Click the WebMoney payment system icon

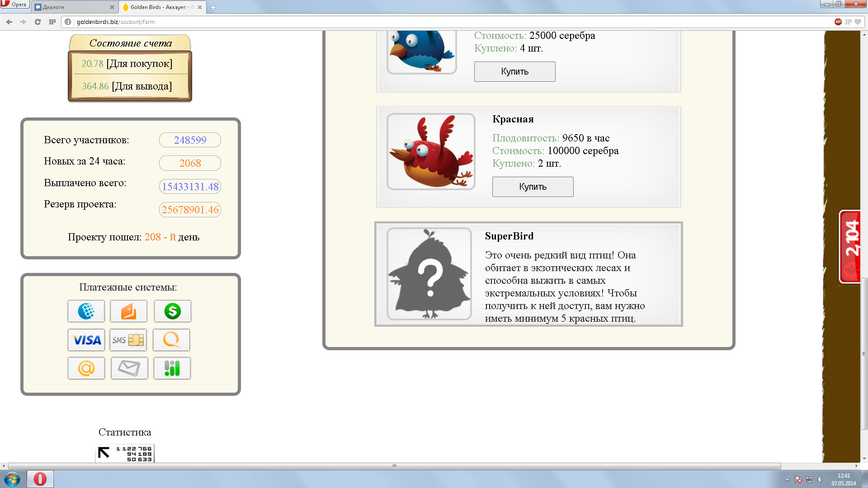click(86, 311)
